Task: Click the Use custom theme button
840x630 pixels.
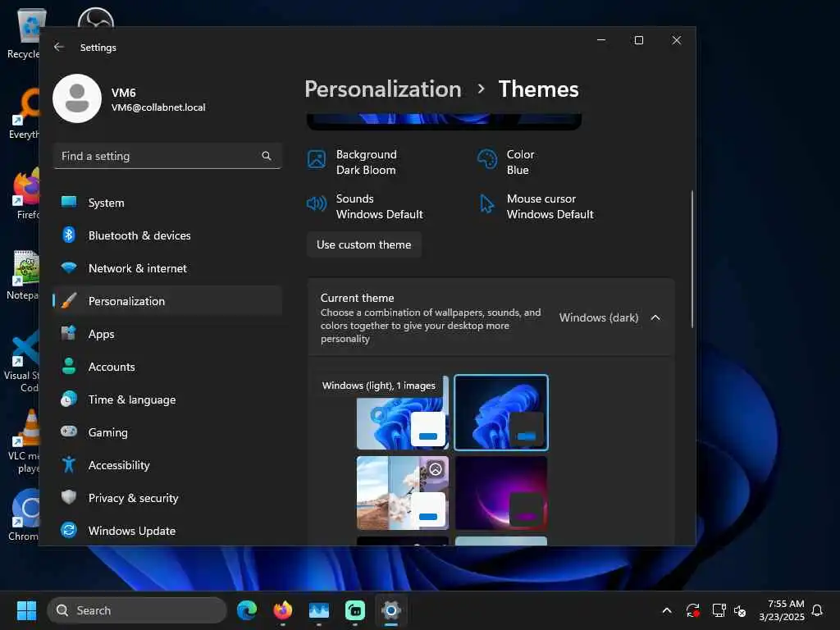Action: (x=363, y=244)
